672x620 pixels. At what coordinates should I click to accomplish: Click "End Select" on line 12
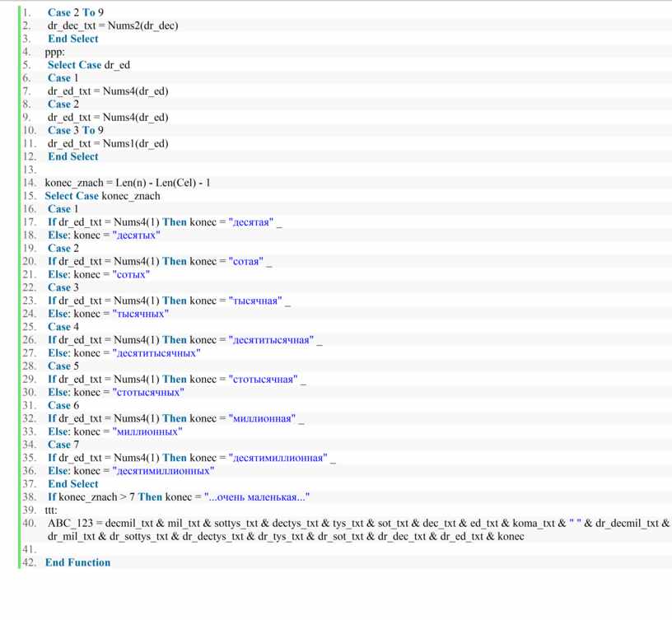[x=72, y=156]
